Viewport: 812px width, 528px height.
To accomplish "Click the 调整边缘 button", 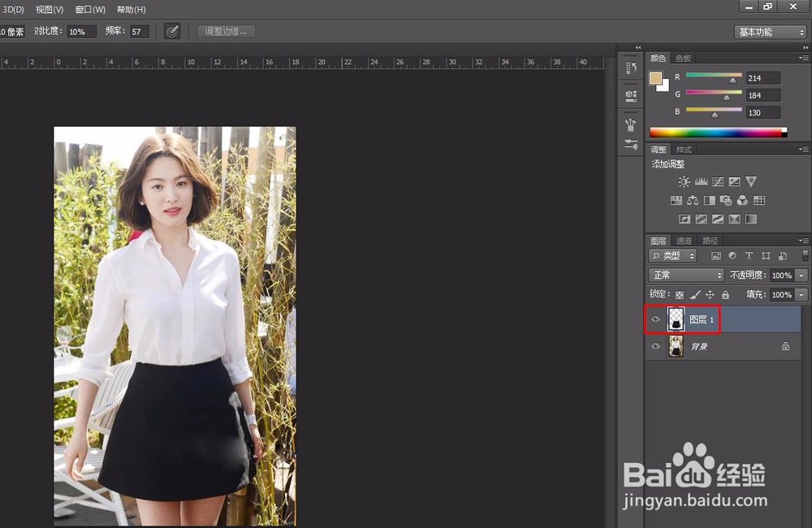I will [x=226, y=31].
